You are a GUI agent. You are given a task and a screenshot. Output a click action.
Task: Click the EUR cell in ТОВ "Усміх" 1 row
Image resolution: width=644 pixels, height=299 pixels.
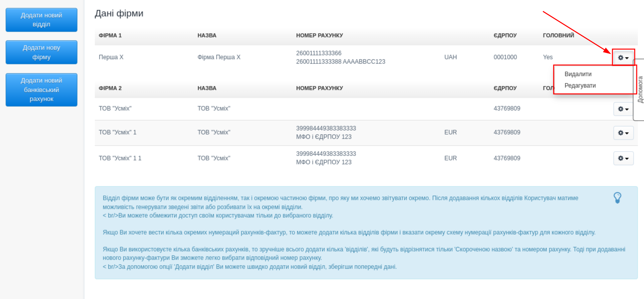pos(450,132)
